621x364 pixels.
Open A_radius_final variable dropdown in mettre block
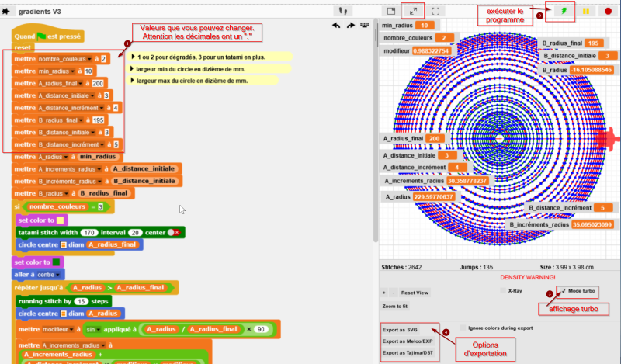coord(81,84)
